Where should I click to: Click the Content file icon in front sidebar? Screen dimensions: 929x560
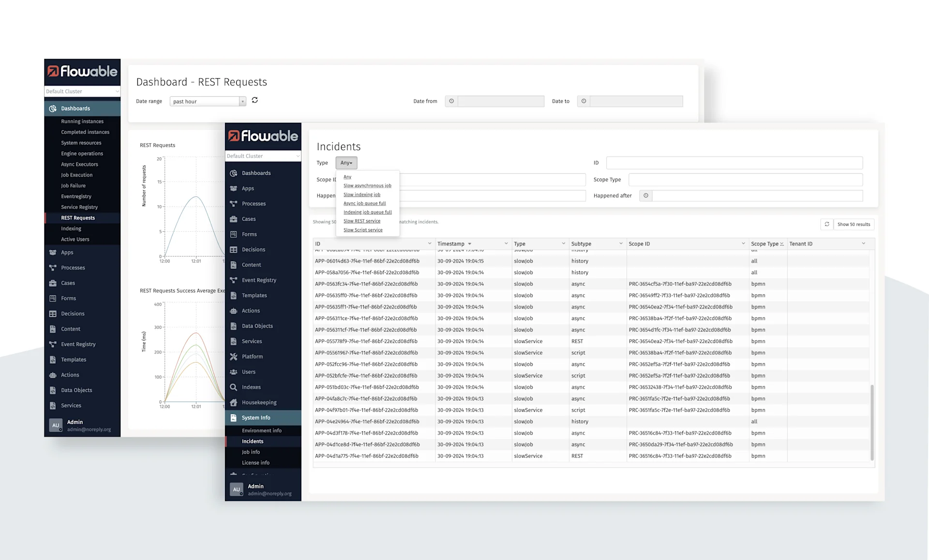(234, 265)
